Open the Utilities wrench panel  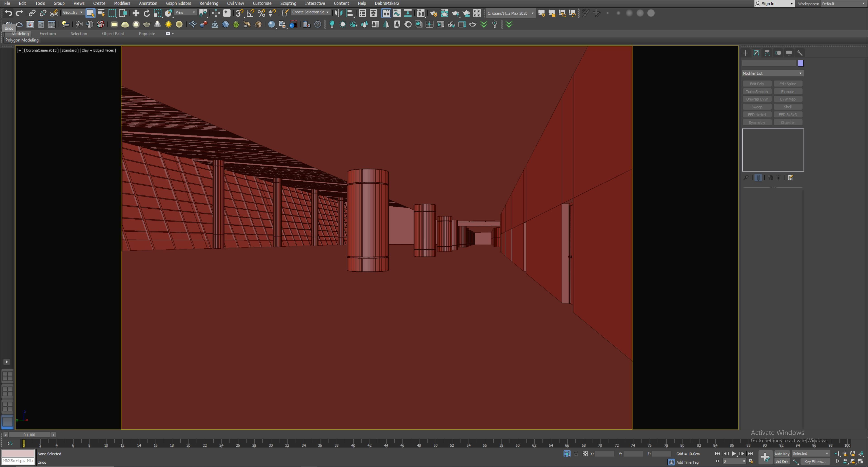[x=800, y=53]
